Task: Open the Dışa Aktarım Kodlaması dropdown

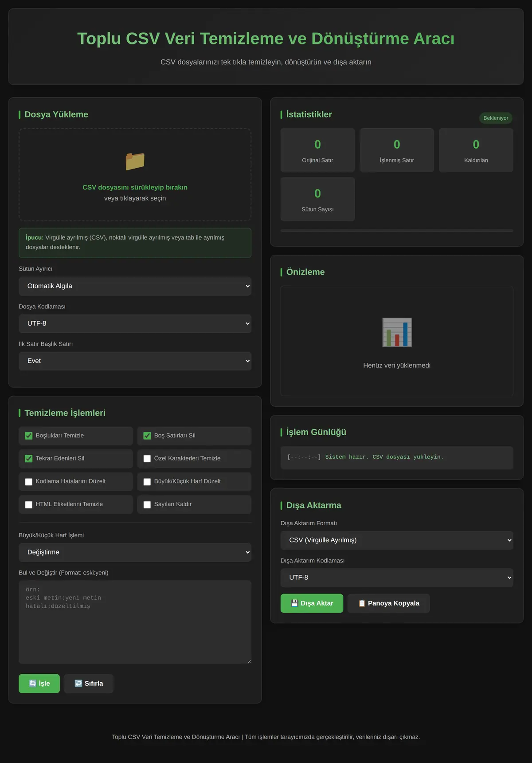Action: tap(397, 578)
